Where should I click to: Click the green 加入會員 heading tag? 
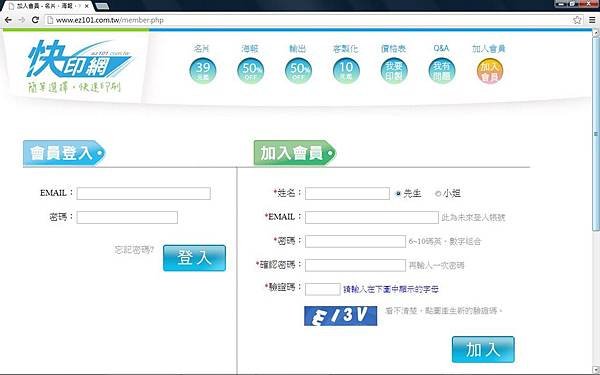click(295, 153)
